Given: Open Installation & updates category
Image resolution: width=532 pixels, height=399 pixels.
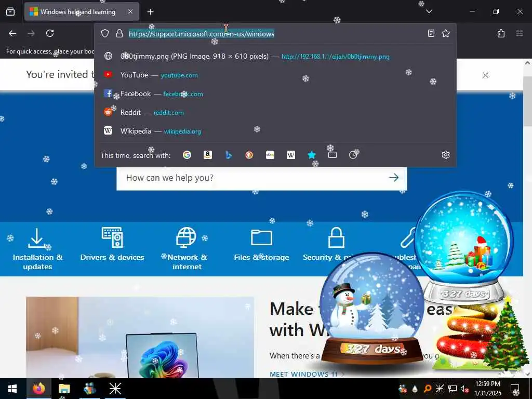Looking at the screenshot, I should (37, 249).
